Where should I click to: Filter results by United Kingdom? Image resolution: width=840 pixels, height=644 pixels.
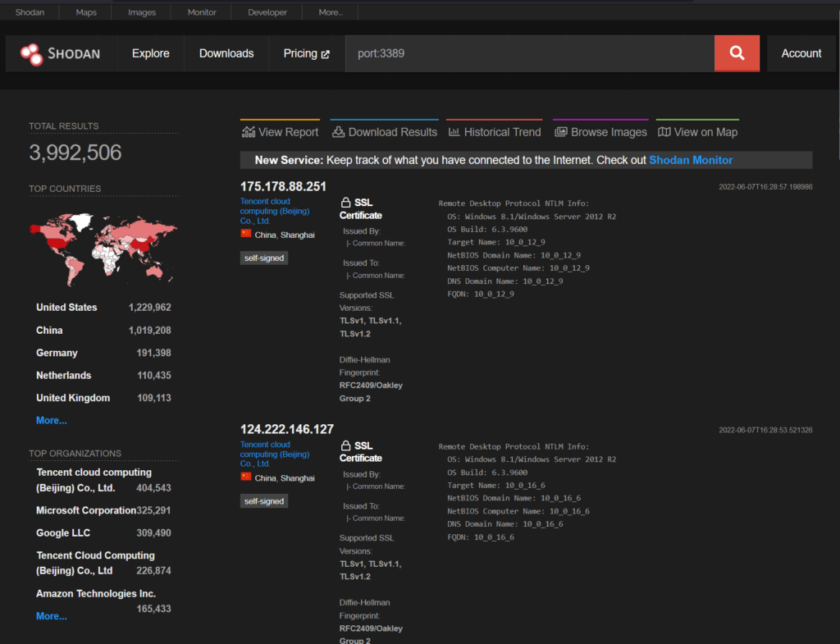pos(73,398)
